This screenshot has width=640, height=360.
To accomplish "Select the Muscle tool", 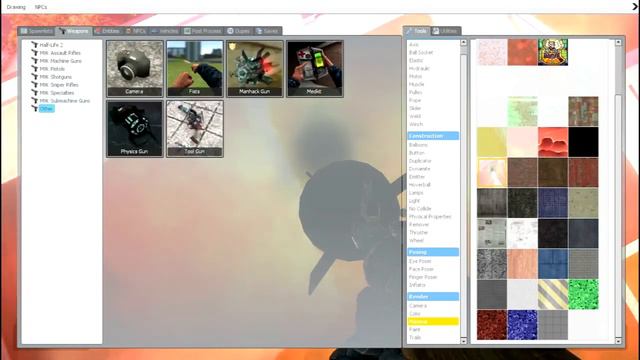I will click(x=416, y=84).
